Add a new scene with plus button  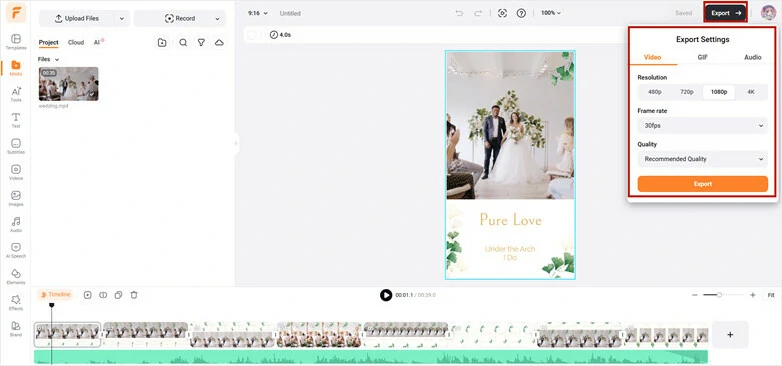pos(730,335)
